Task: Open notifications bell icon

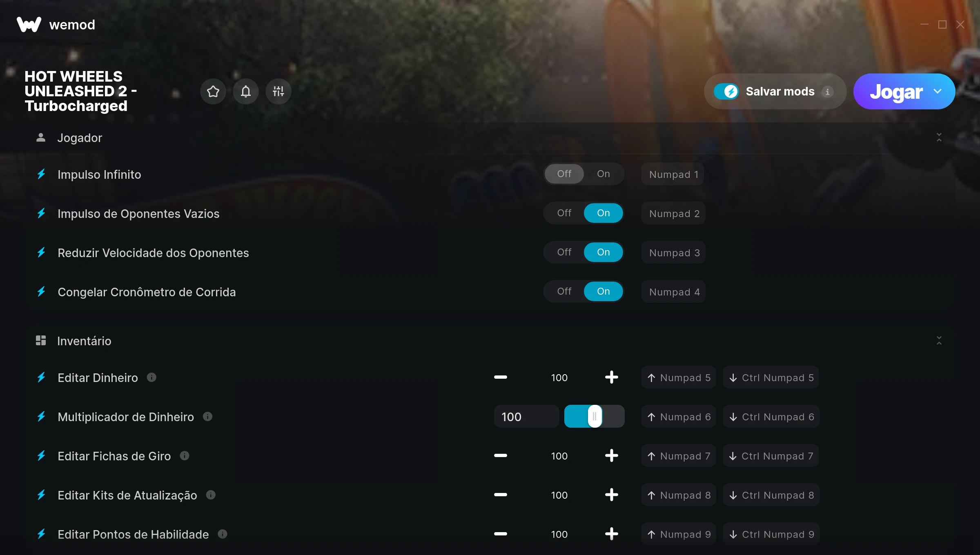Action: [246, 91]
